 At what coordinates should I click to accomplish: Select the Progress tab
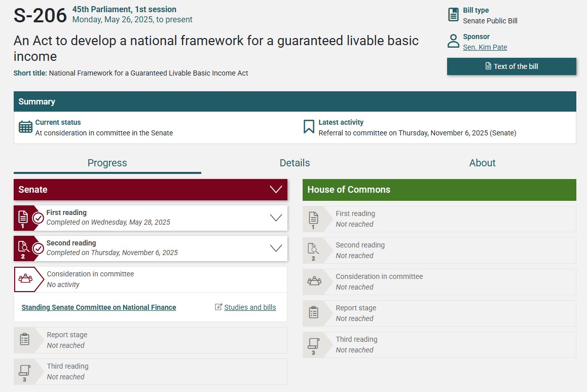tap(107, 163)
